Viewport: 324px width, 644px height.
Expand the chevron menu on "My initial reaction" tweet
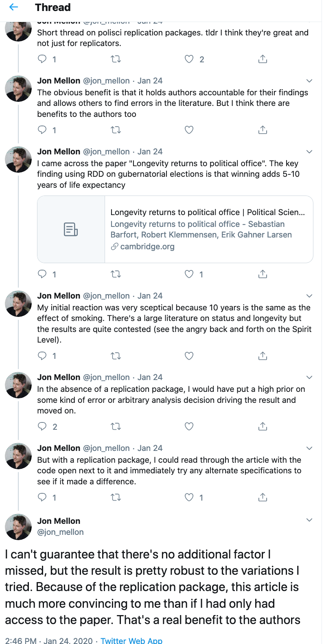[x=309, y=296]
